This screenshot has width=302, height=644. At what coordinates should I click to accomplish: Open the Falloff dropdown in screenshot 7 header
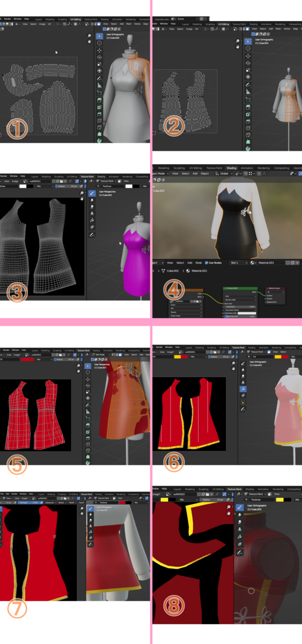tap(71, 502)
